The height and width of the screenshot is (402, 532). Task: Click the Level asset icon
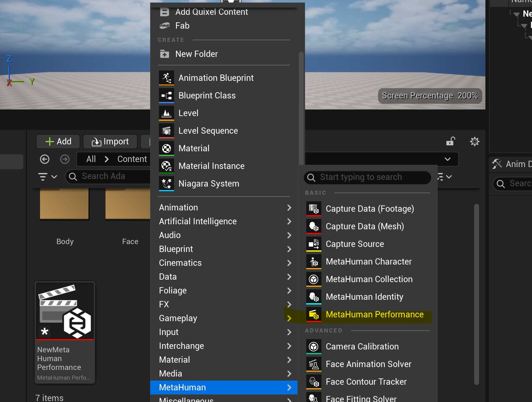point(167,113)
